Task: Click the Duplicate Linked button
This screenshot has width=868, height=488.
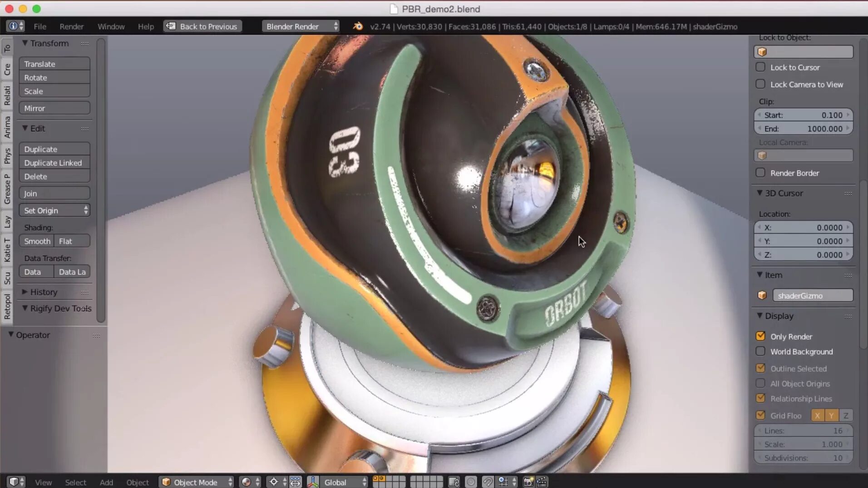Action: pos(54,163)
